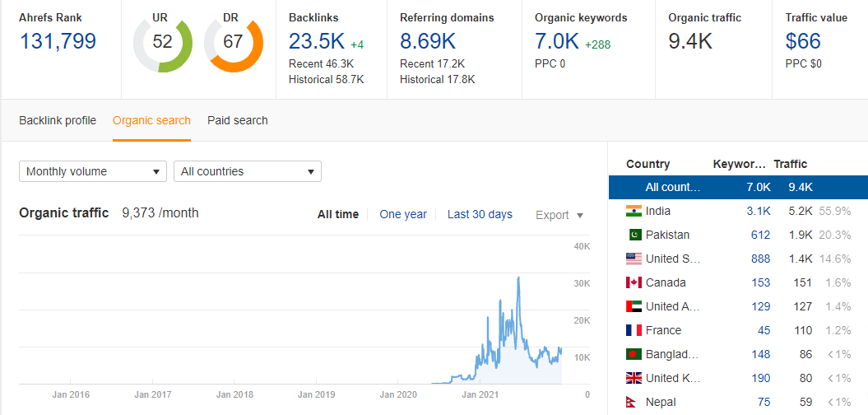Click 9,373 /month traffic figure
Viewport: 868px width, 415px height.
(160, 212)
